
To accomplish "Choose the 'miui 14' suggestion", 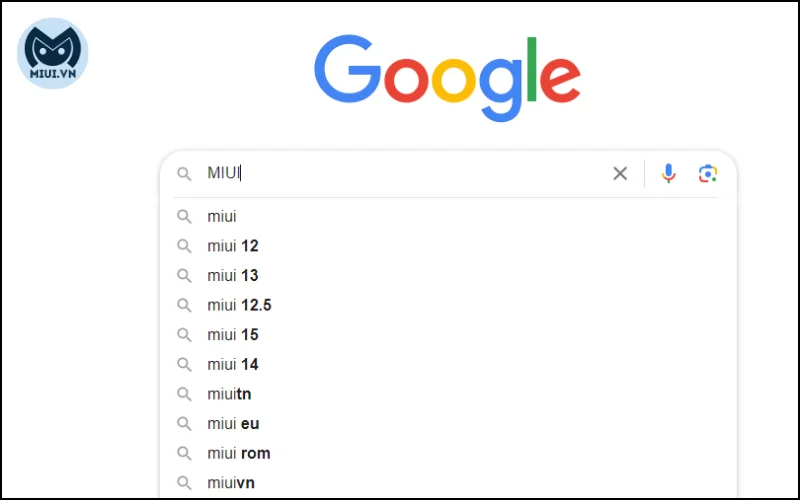I will click(448, 364).
